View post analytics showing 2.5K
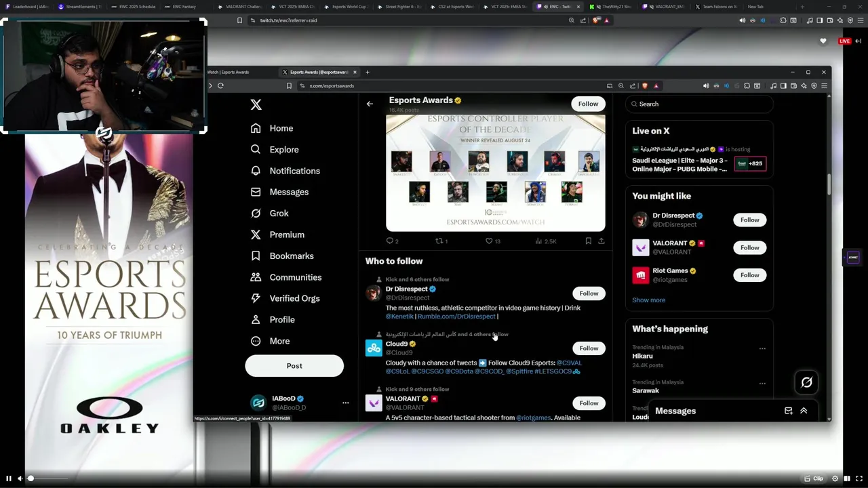 point(546,241)
